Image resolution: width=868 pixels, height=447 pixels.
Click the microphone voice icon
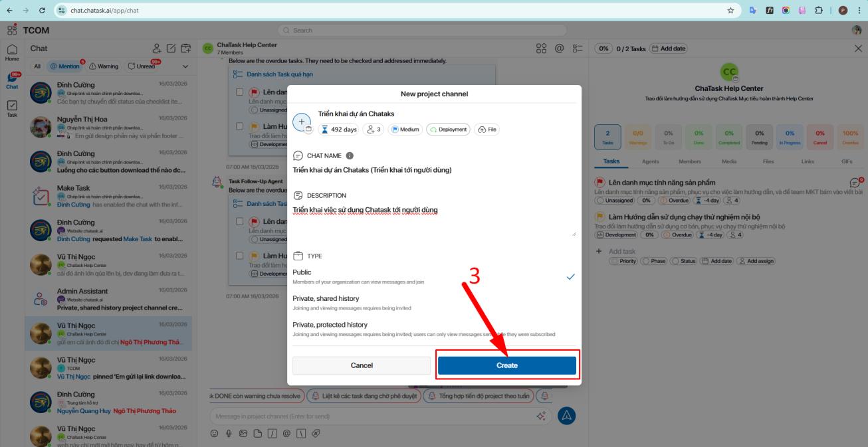(229, 433)
